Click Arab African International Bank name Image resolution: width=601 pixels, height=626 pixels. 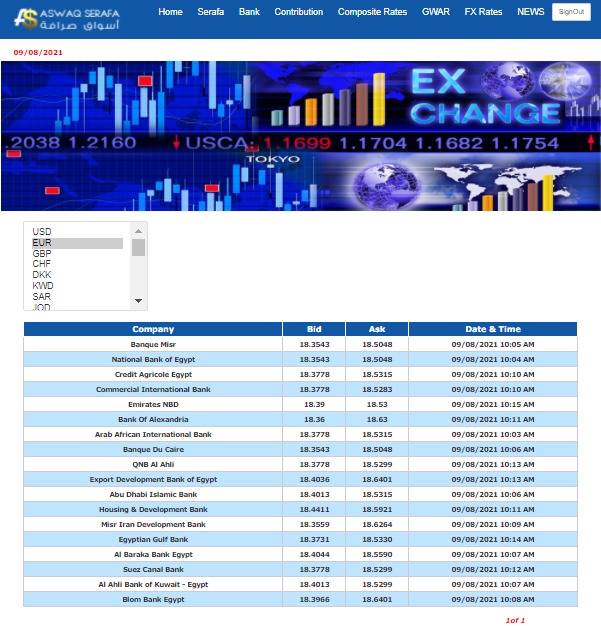[153, 434]
